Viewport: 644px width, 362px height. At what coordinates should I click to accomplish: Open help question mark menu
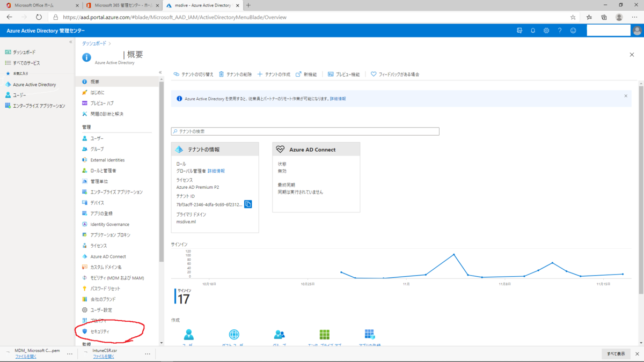point(560,31)
